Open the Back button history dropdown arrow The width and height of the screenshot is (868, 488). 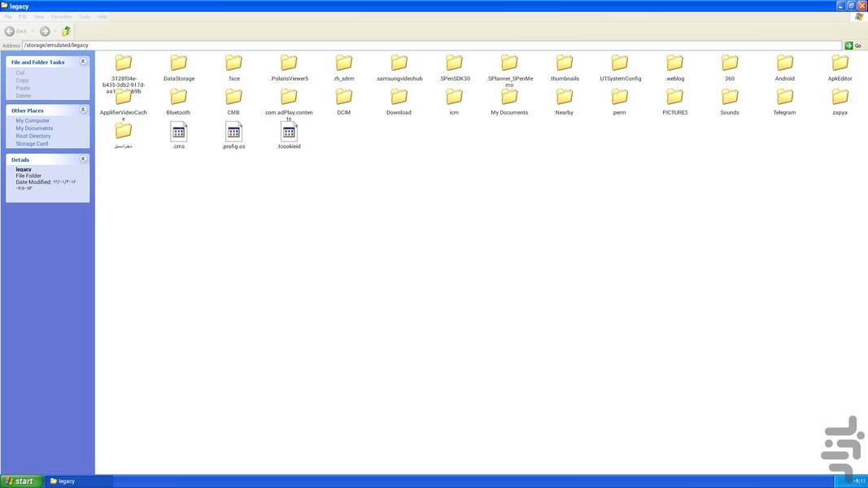[x=33, y=31]
